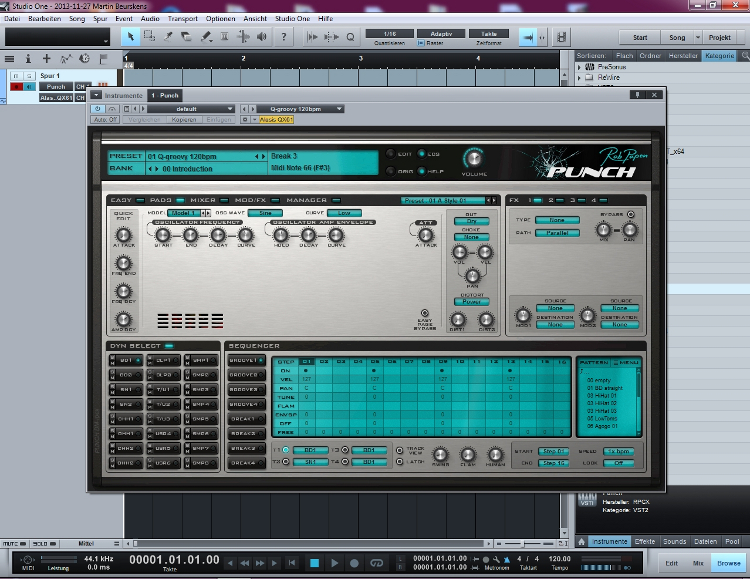The height and width of the screenshot is (579, 750).
Task: Open the tempo track clock icon
Action: coord(84,59)
